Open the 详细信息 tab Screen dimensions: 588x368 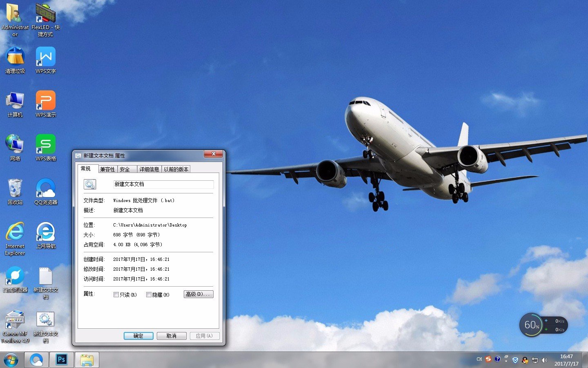pyautogui.click(x=149, y=169)
